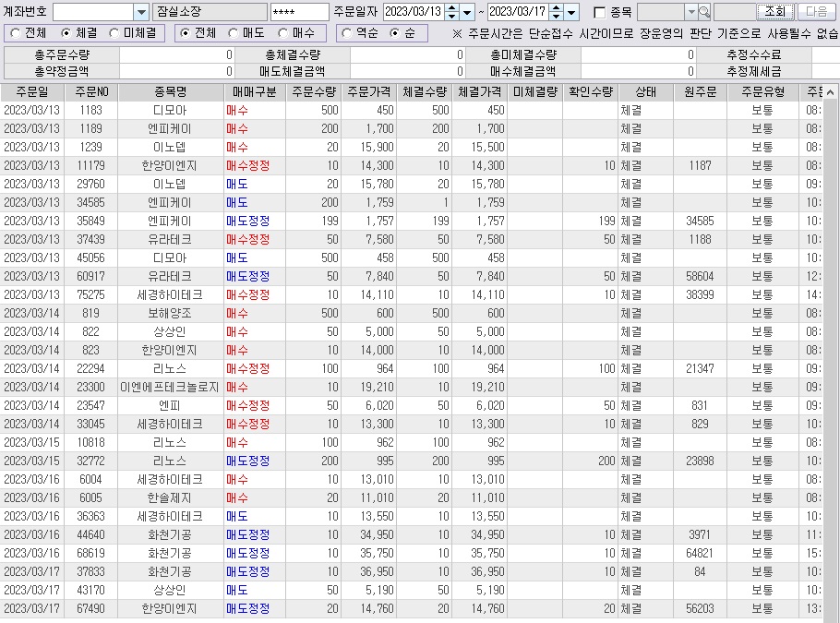This screenshot has width=840, height=623.
Task: Click the 체결가격 column header
Action: tap(480, 92)
